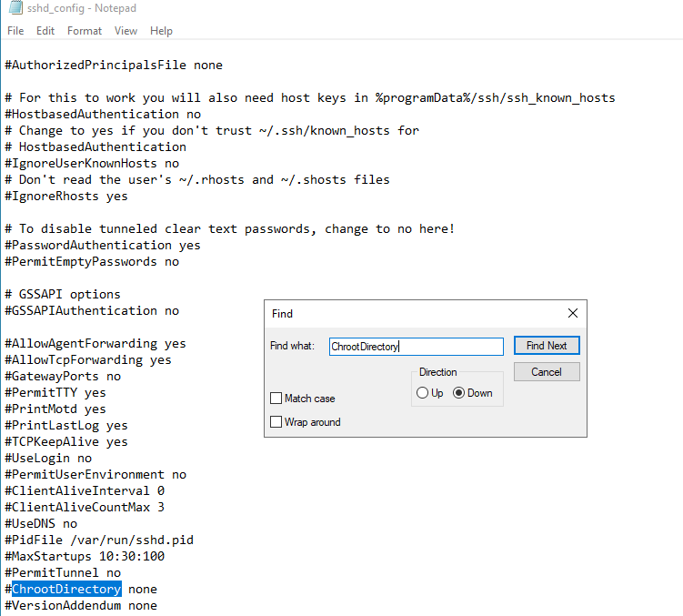Click the highlighted ChrootDirectory text

pos(66,589)
